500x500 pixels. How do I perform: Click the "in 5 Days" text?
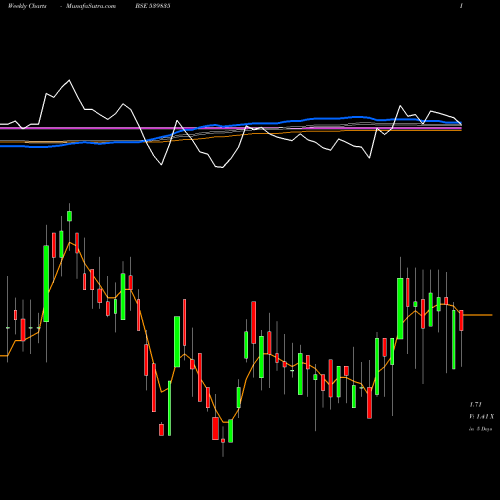(481, 429)
